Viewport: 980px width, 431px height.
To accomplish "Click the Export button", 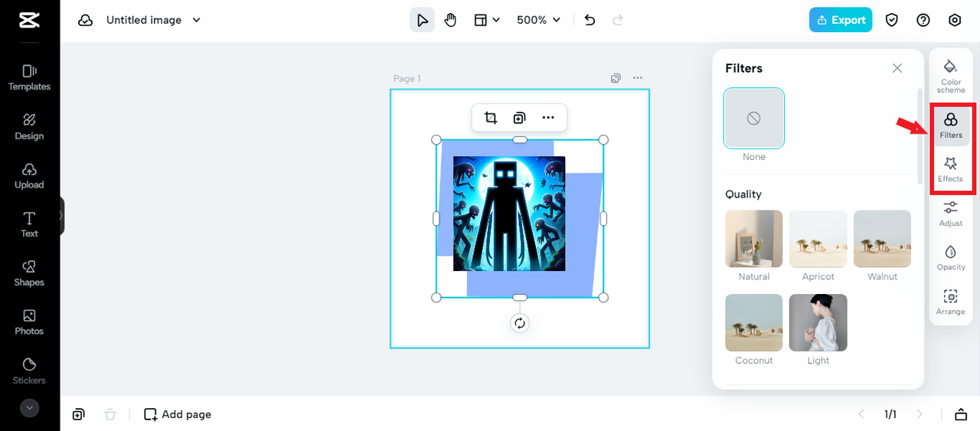I will pyautogui.click(x=841, y=20).
